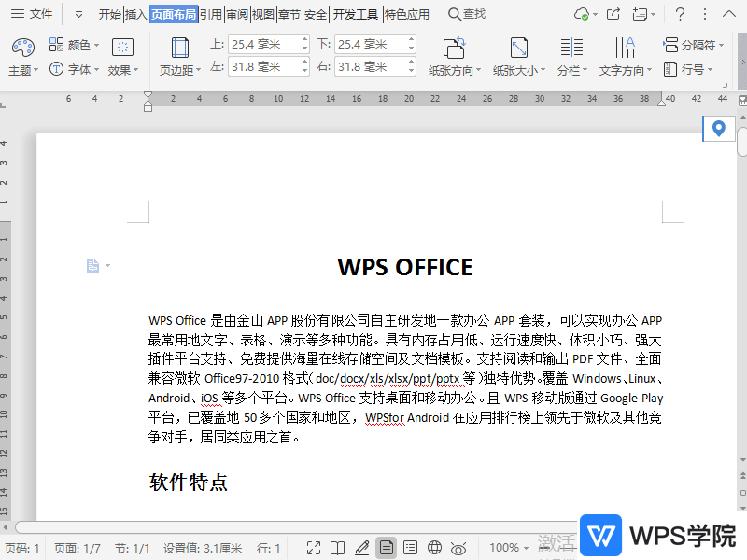Viewport: 747px width, 560px height.
Task: Open Paper Size (纸张大小) options
Action: 516,51
